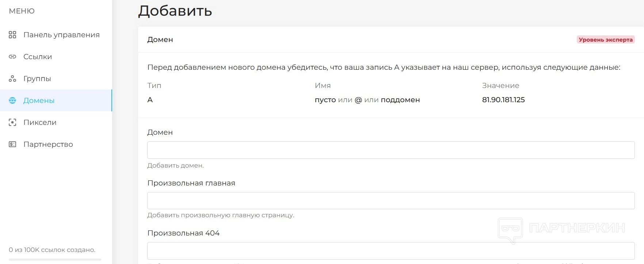Navigate to Пиксели page
Image resolution: width=644 pixels, height=264 pixels.
pyautogui.click(x=40, y=122)
